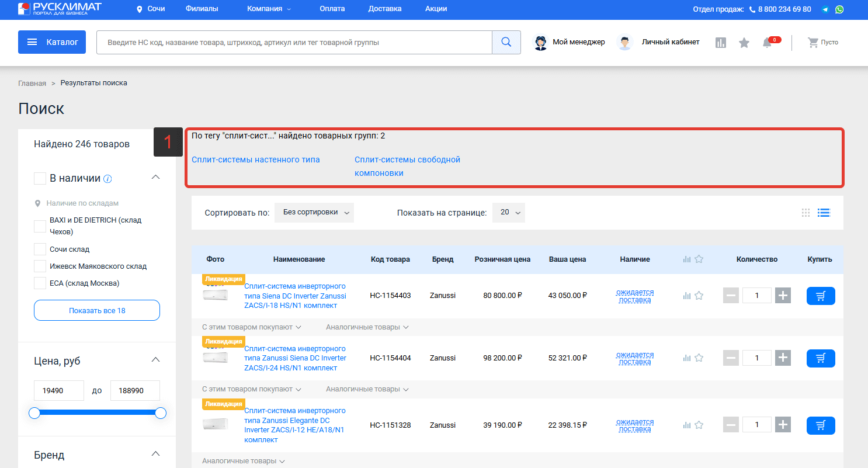
Task: Open Сплит-системы свободной компоновки group
Action: [x=408, y=167]
